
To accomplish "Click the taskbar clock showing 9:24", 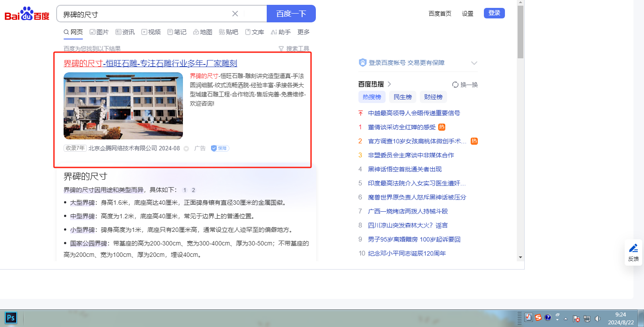I will (x=621, y=319).
